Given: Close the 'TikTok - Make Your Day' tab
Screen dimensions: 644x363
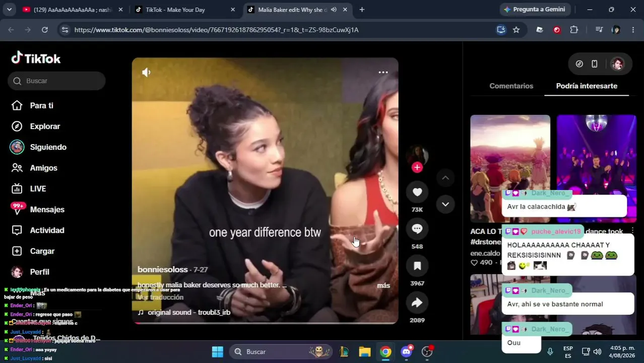Looking at the screenshot, I should [x=233, y=10].
